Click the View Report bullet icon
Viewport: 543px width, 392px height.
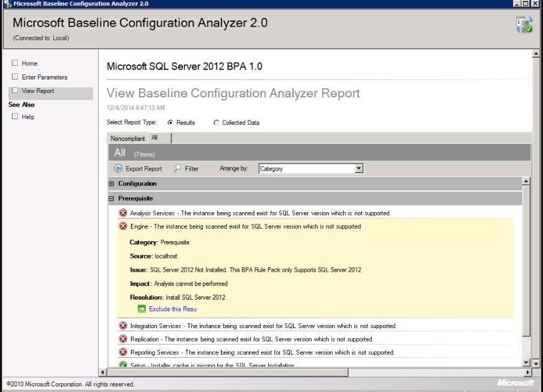[14, 91]
